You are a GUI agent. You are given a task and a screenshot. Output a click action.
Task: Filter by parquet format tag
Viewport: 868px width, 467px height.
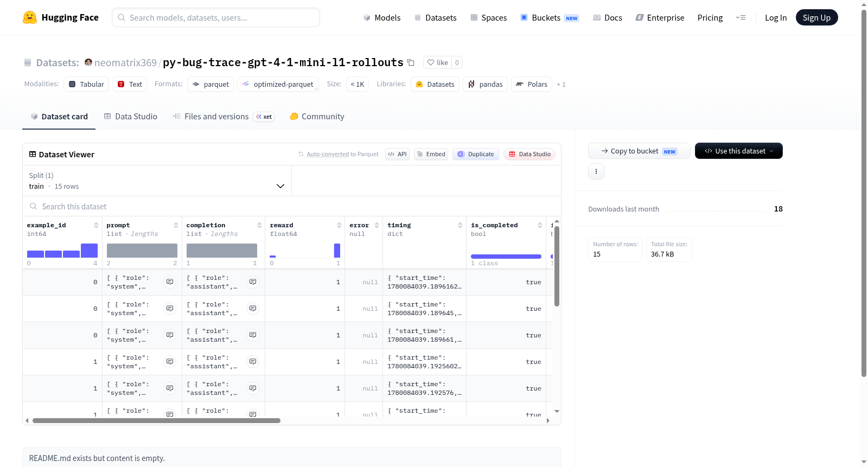coord(210,84)
